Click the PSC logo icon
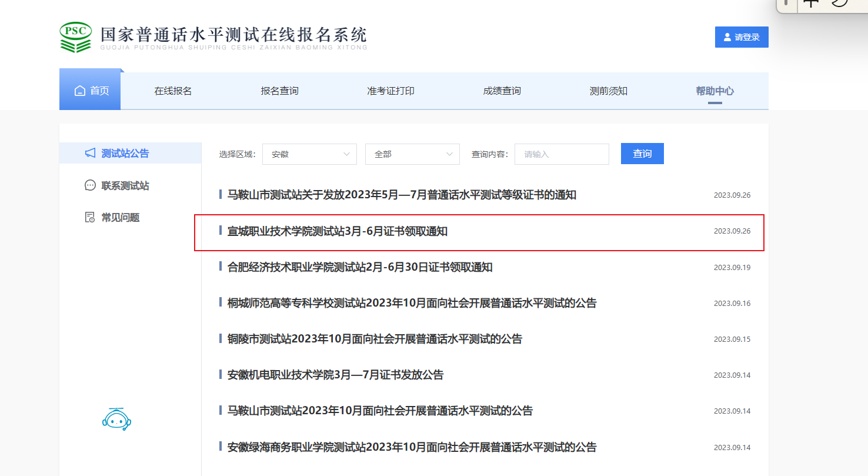868x476 pixels. coord(76,37)
